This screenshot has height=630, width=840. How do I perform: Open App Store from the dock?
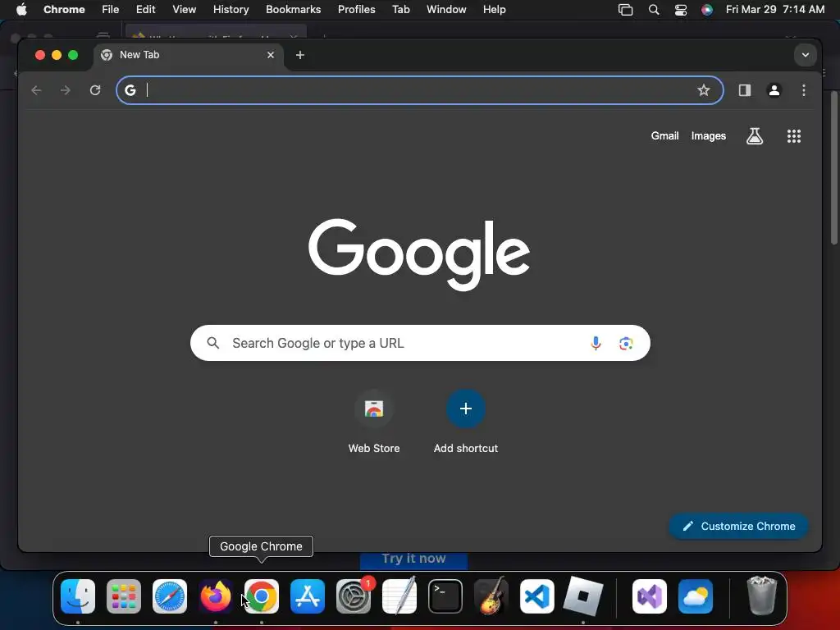click(308, 596)
